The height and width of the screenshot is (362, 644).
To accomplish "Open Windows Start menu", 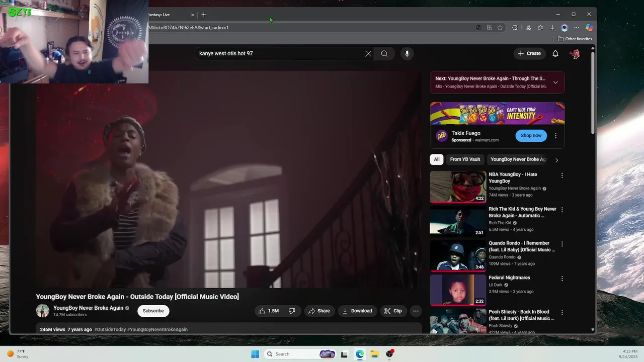I will [x=255, y=354].
